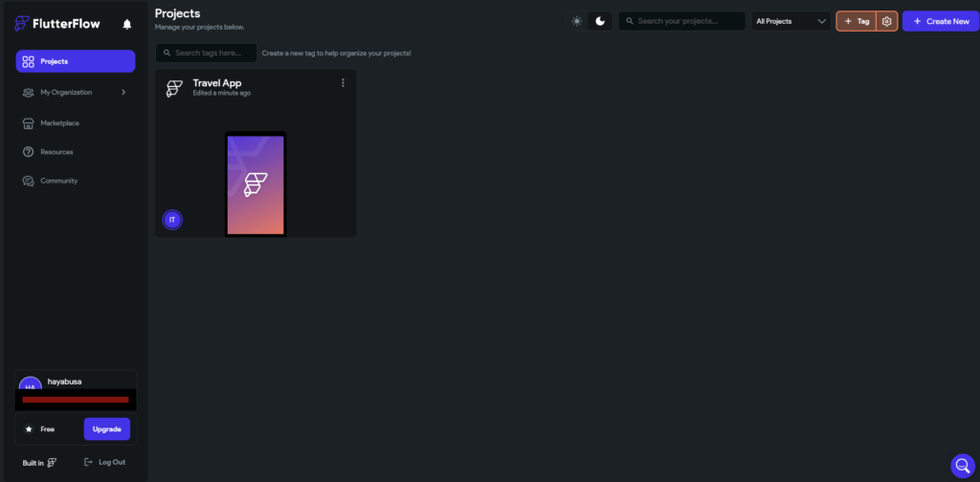The height and width of the screenshot is (482, 980).
Task: Click the notifications bell icon
Action: click(x=127, y=24)
